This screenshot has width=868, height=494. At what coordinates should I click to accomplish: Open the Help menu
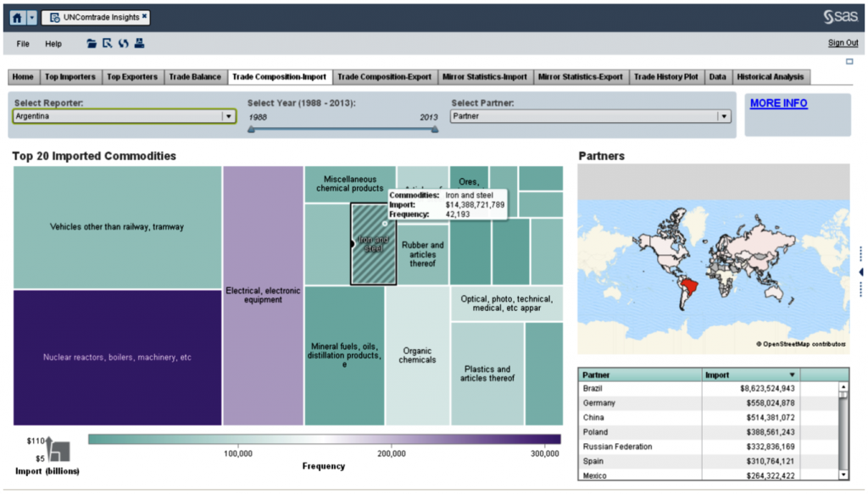click(53, 43)
